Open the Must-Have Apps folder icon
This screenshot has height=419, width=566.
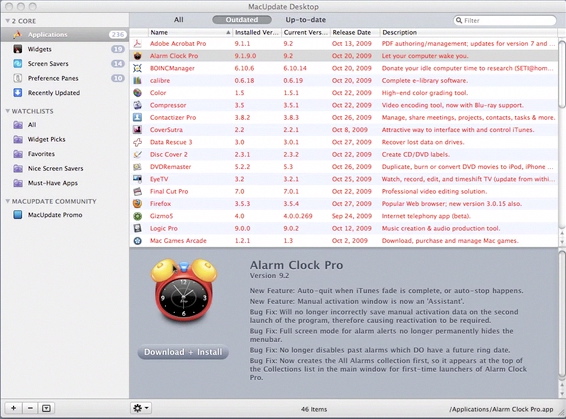point(18,183)
